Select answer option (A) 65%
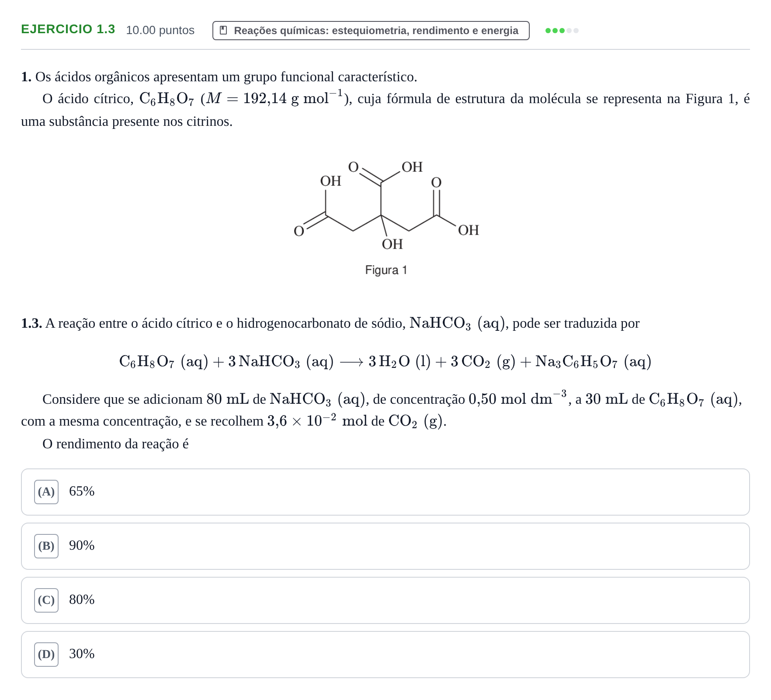 click(x=385, y=492)
